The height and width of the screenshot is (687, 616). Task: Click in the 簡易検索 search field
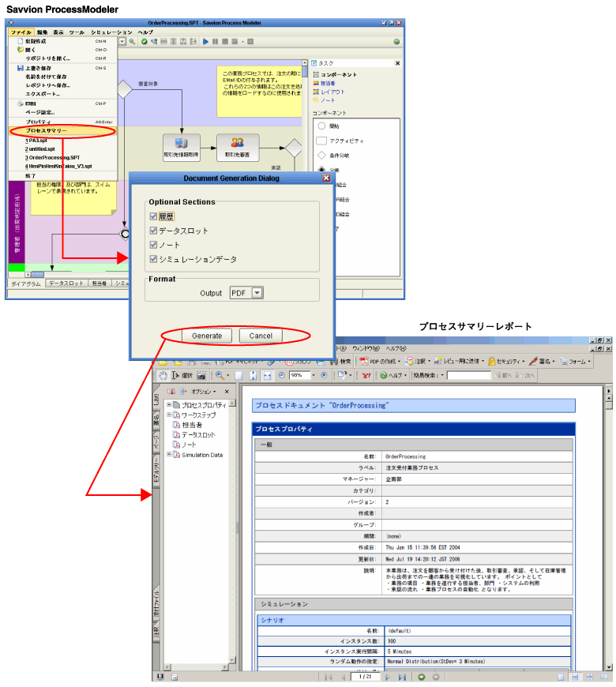pos(469,376)
